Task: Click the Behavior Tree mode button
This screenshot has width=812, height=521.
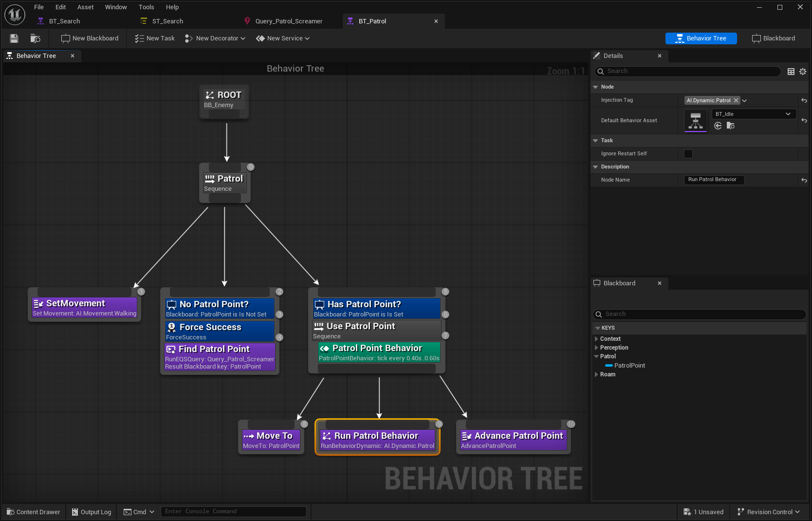Action: click(701, 38)
